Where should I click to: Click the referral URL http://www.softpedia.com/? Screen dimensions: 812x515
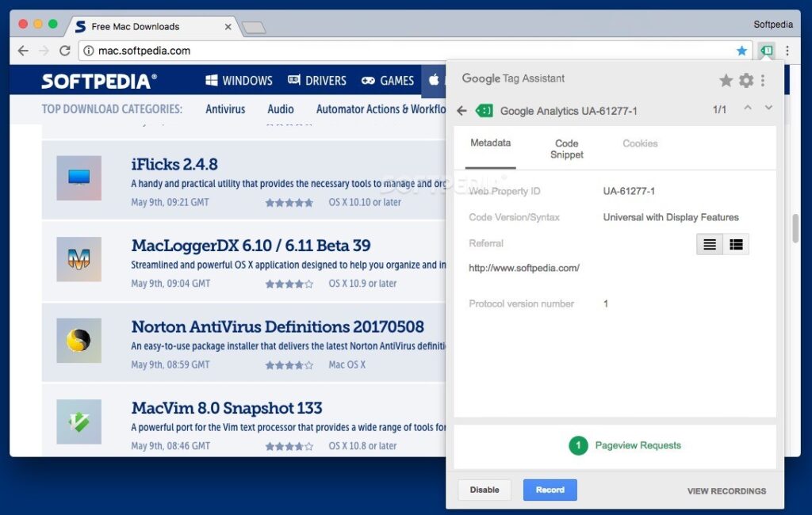click(x=524, y=268)
